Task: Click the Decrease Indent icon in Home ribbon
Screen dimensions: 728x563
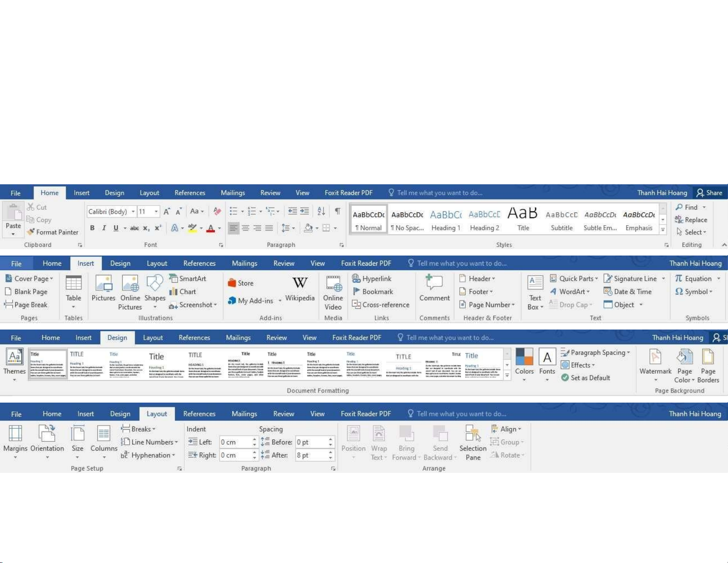Action: (292, 211)
